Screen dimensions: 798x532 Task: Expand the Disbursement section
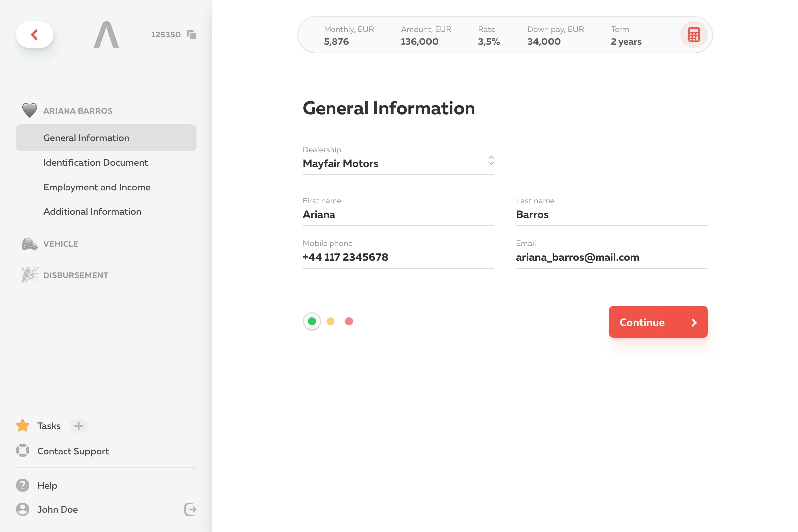coord(75,275)
